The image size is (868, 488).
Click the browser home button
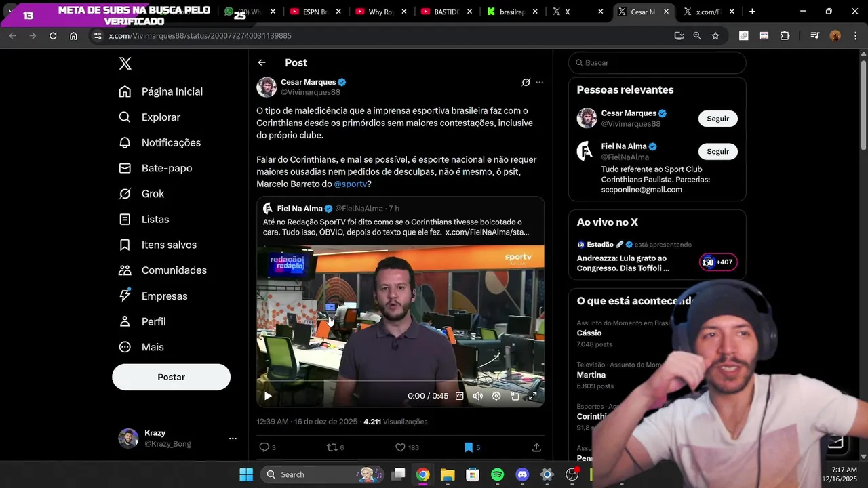point(73,35)
